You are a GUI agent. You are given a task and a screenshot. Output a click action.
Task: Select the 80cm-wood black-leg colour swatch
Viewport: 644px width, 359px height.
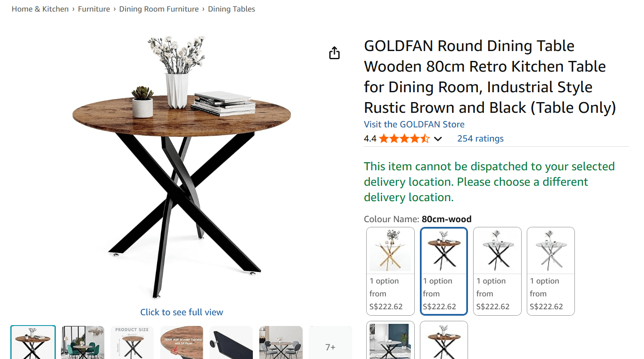(x=444, y=271)
